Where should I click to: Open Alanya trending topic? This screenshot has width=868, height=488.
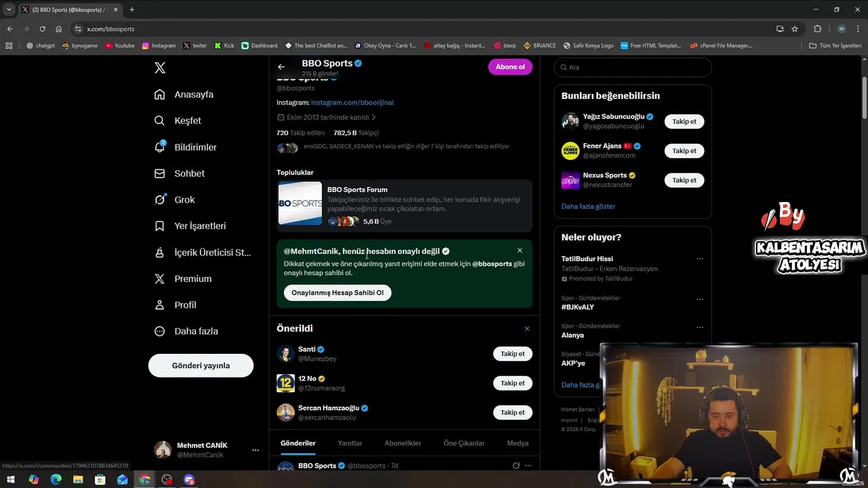click(x=572, y=335)
